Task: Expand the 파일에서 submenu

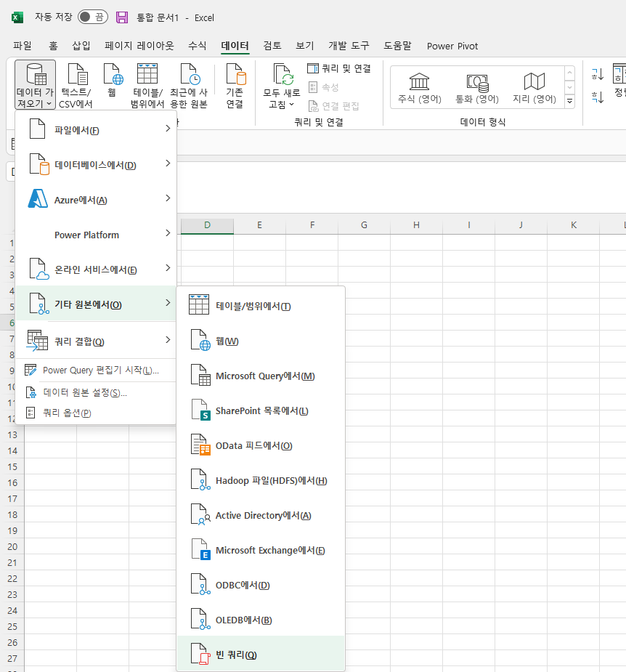Action: point(96,129)
